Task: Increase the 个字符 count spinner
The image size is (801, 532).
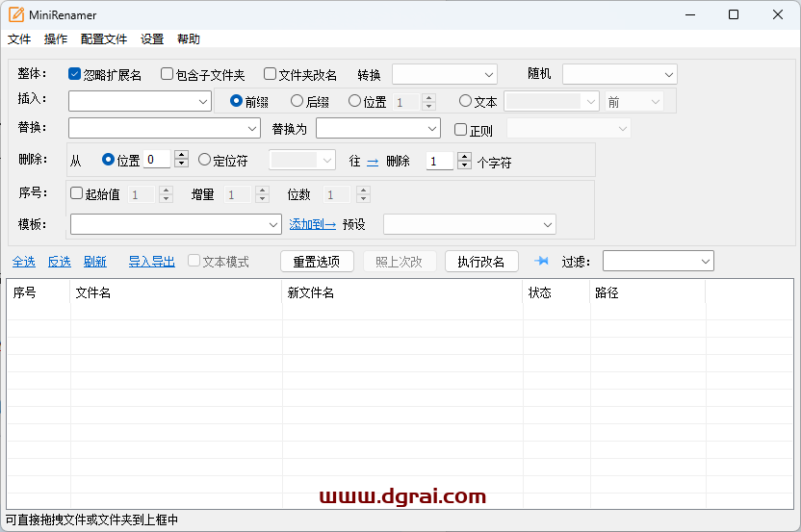Action: point(464,157)
